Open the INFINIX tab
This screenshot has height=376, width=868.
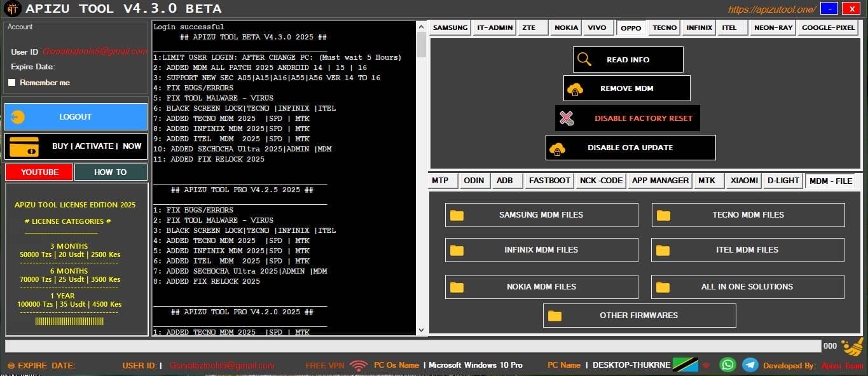point(699,28)
